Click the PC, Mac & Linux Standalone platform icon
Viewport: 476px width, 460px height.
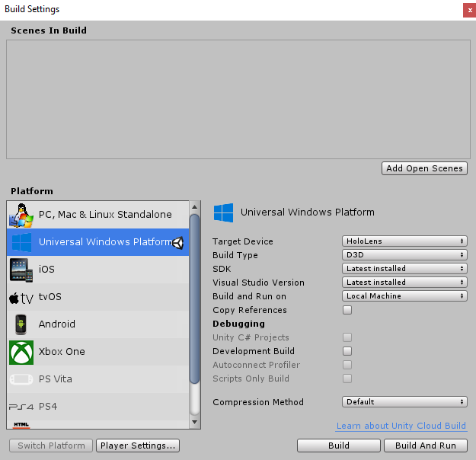[x=21, y=215]
